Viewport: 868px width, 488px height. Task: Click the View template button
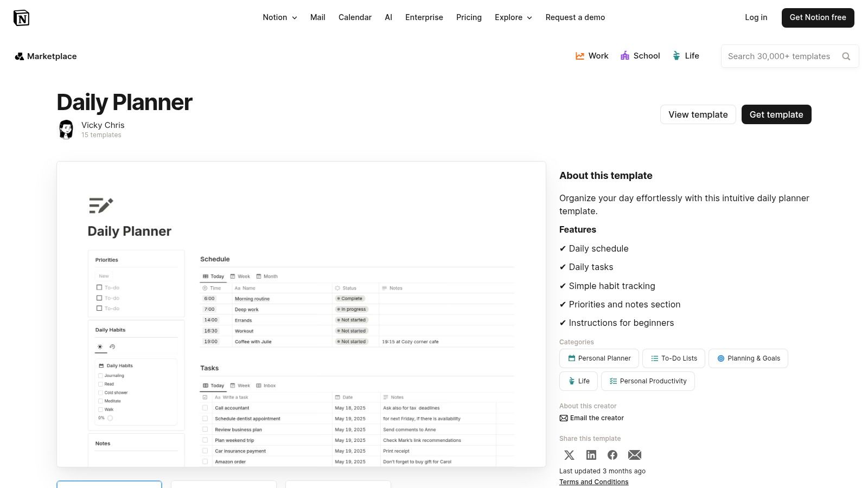coord(698,114)
